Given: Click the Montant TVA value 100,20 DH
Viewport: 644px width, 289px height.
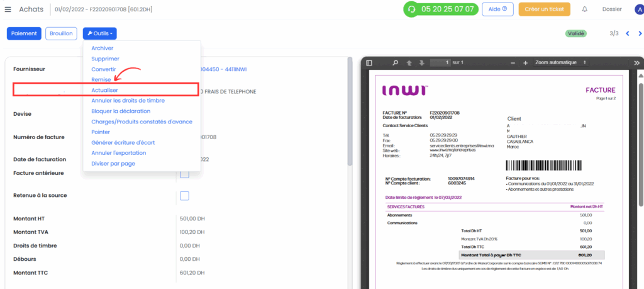Looking at the screenshot, I should [192, 232].
